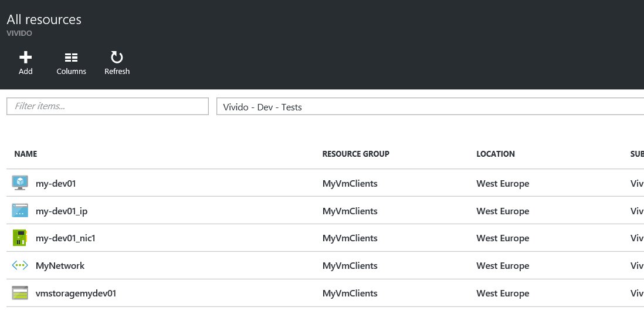Click MyVmClients in the my-dev01_ip row
The image size is (644, 317).
pyautogui.click(x=350, y=211)
